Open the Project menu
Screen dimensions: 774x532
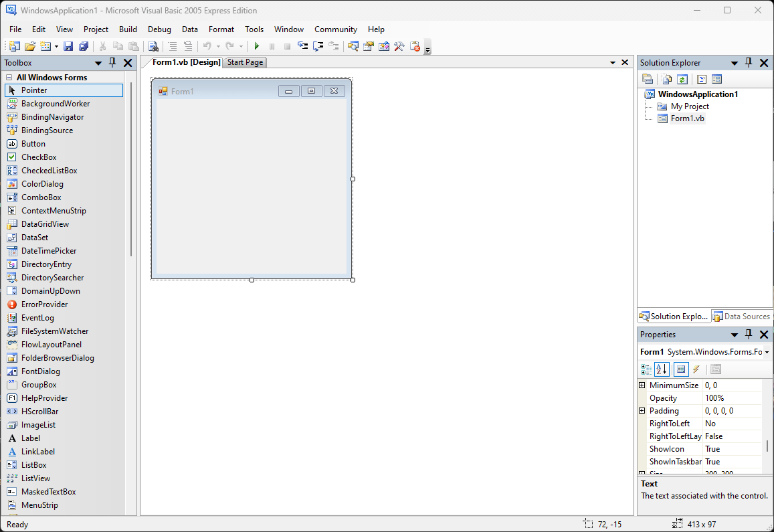coord(96,29)
